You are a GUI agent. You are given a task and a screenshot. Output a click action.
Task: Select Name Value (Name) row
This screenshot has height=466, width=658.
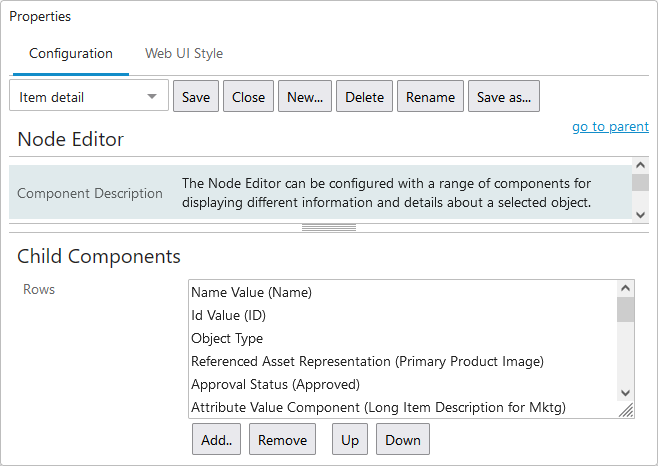pos(403,292)
